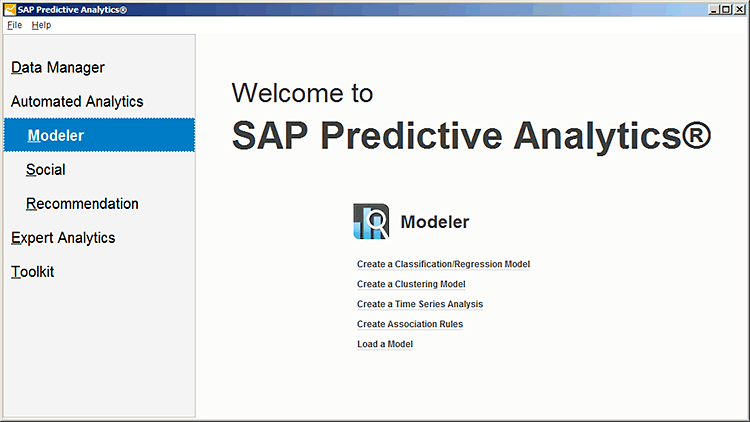750x422 pixels.
Task: Expand the Toolkit section
Action: click(33, 272)
